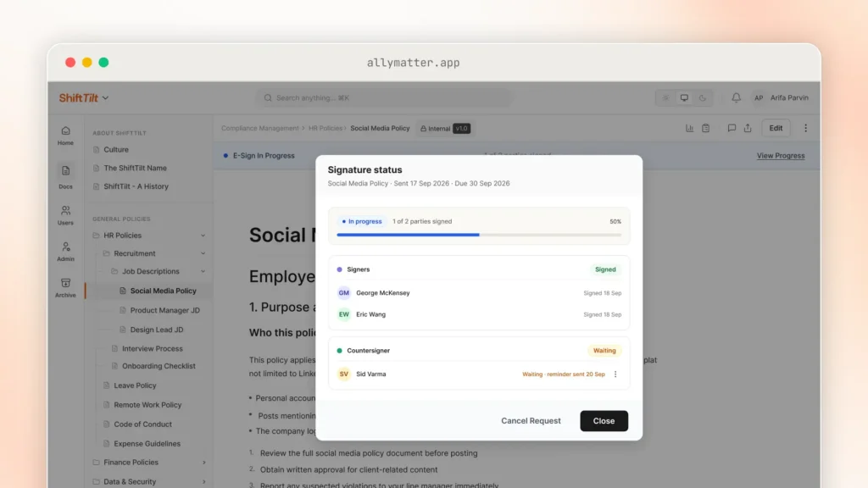
Task: Go to Archive in the left sidebar
Action: tap(65, 288)
